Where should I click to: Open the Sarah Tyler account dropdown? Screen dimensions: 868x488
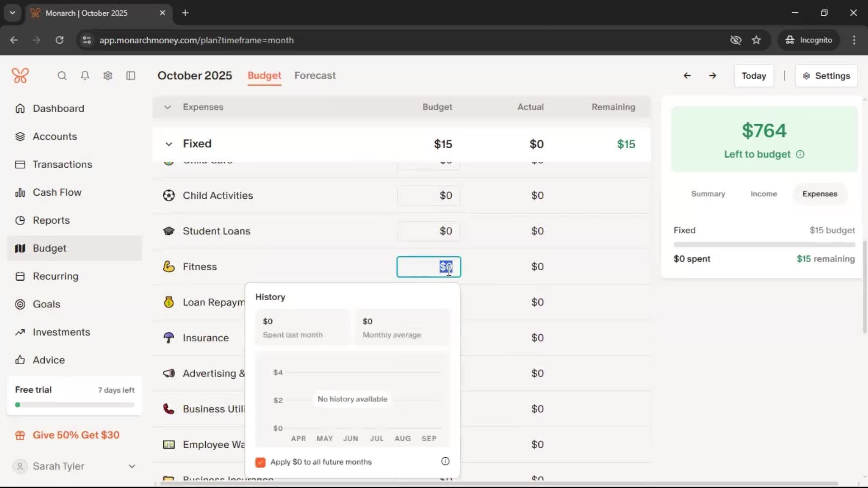click(x=132, y=466)
